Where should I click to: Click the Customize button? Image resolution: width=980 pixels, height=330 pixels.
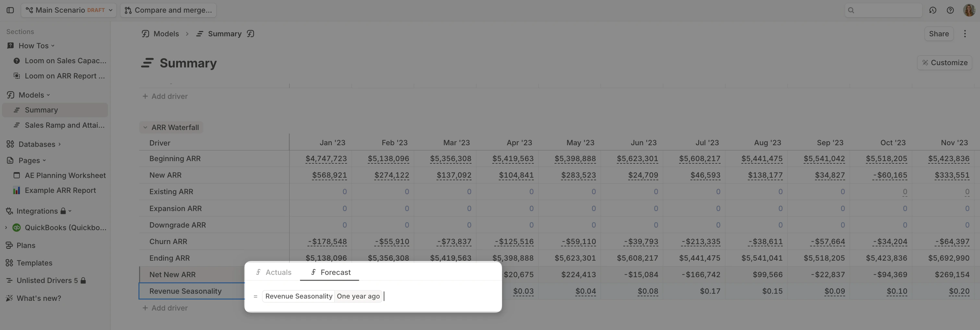[x=944, y=63]
